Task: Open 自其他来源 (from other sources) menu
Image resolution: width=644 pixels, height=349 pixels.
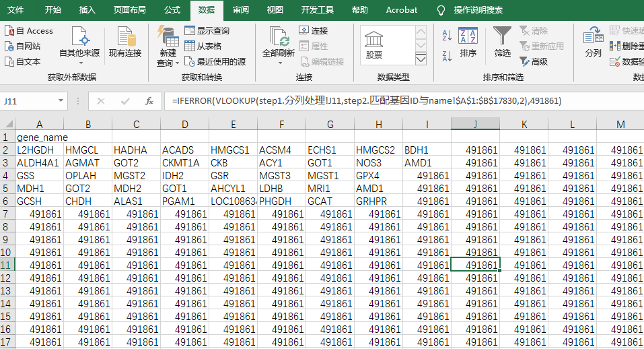Action: pyautogui.click(x=79, y=45)
